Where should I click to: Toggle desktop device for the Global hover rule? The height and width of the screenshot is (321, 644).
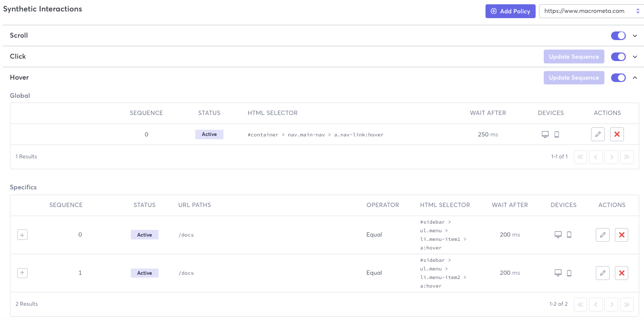click(x=545, y=134)
